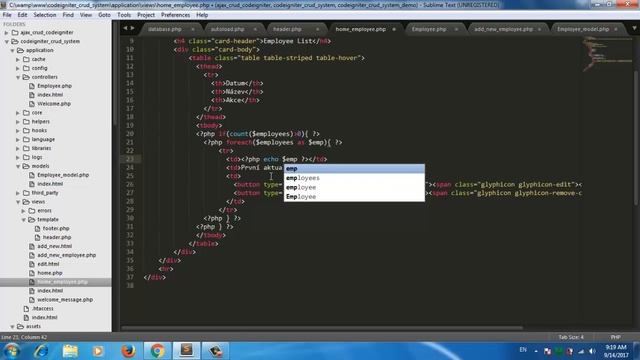Close the add_new_employee.php tab
The height and width of the screenshot is (360, 640).
click(x=540, y=29)
